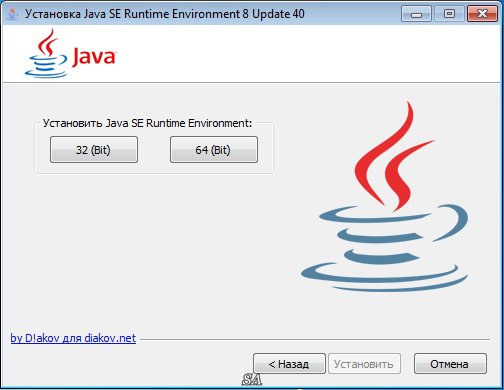
Task: Minimize the Java installer window
Action: (416, 14)
